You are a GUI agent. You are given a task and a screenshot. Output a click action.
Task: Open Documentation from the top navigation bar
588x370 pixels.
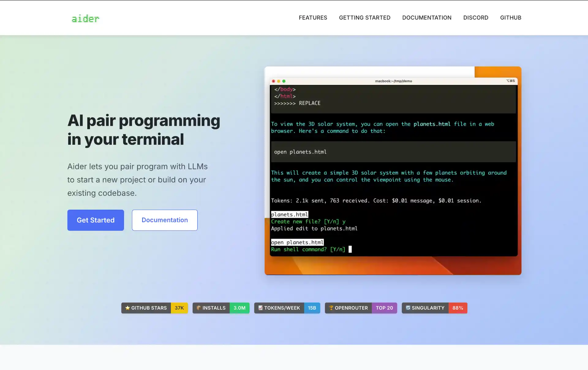pyautogui.click(x=427, y=18)
